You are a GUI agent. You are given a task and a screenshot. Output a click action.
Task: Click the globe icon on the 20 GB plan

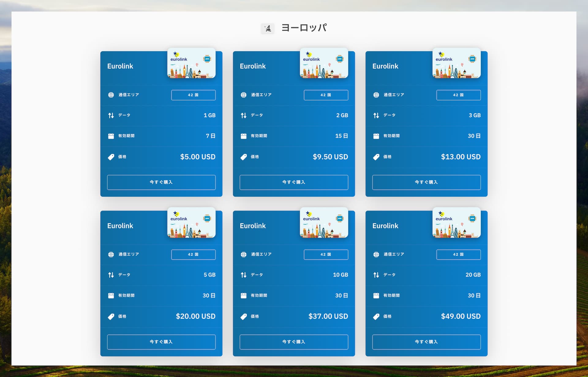pyautogui.click(x=376, y=254)
